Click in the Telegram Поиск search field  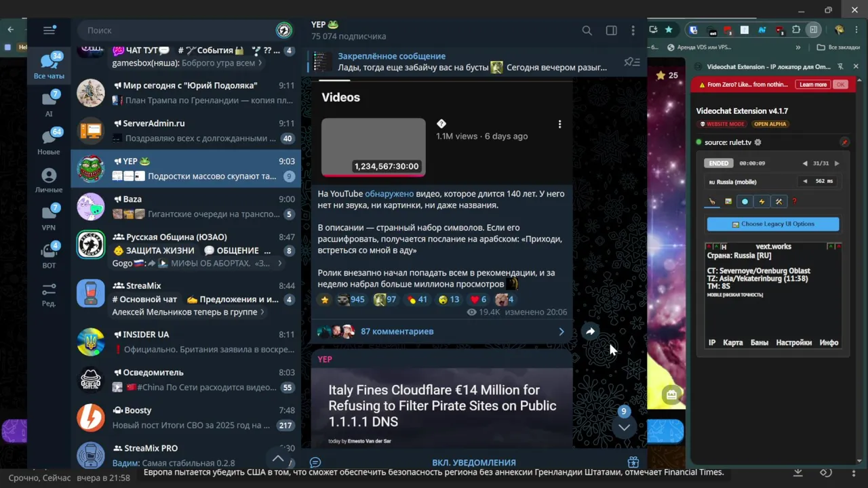tap(180, 30)
